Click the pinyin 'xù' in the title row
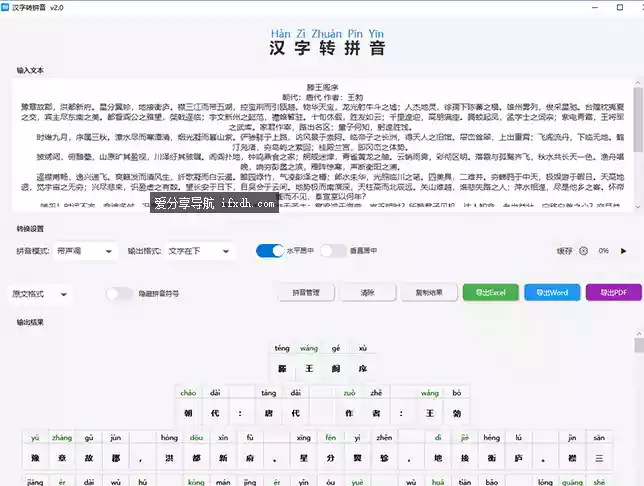Screen dimensions: 644x486 tap(363, 348)
